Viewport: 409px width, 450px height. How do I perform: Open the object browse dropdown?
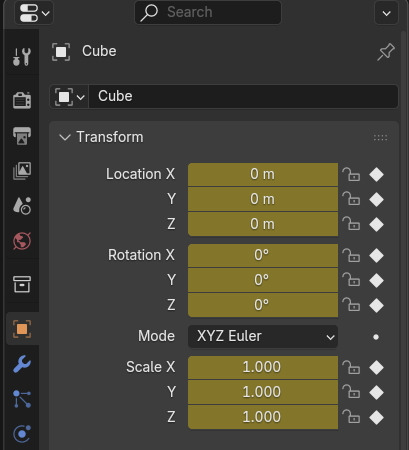(x=69, y=97)
